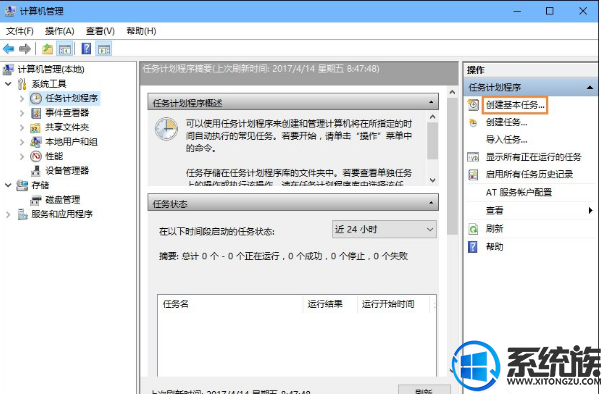Click 创建任务... action link
601x394 pixels.
coord(506,123)
